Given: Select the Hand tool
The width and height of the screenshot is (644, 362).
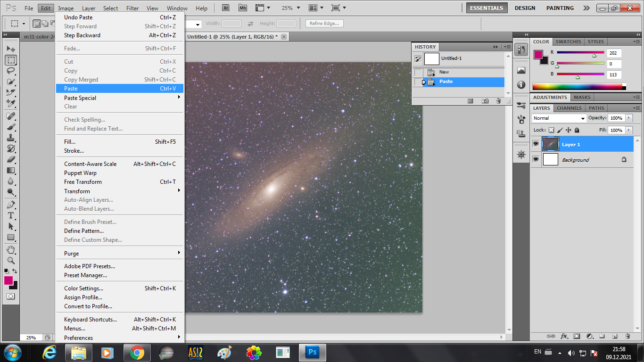Looking at the screenshot, I should 11,249.
